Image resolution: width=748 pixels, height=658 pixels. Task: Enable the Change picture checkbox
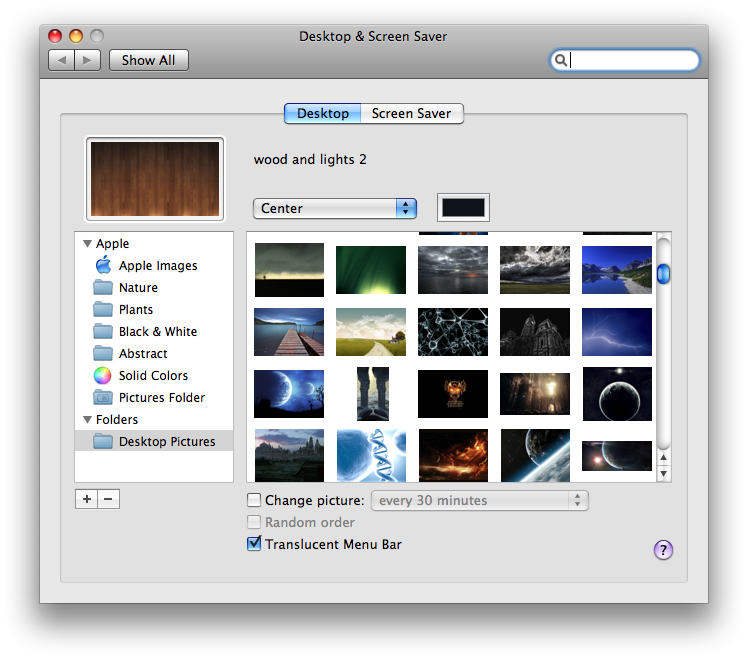point(254,500)
